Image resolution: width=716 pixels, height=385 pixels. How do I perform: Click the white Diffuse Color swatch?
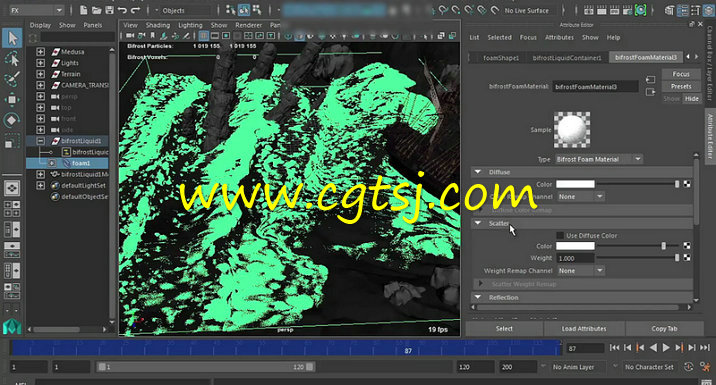click(575, 184)
